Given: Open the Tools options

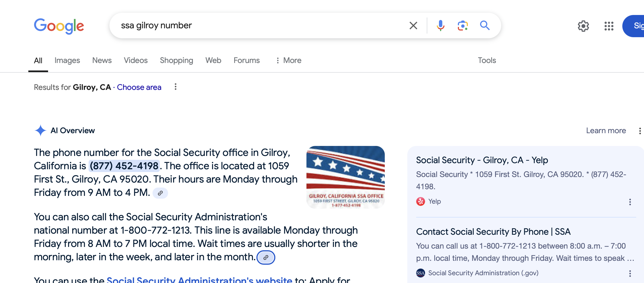Looking at the screenshot, I should pos(487,60).
